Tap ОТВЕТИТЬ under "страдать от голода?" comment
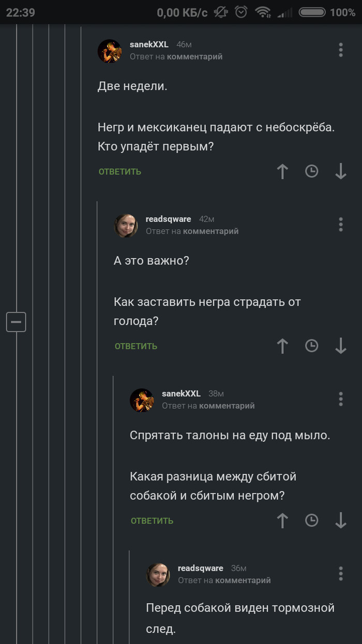 [136, 346]
